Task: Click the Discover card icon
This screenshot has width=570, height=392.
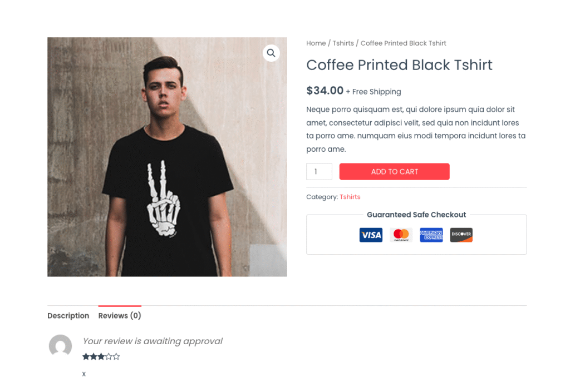Action: (x=461, y=235)
